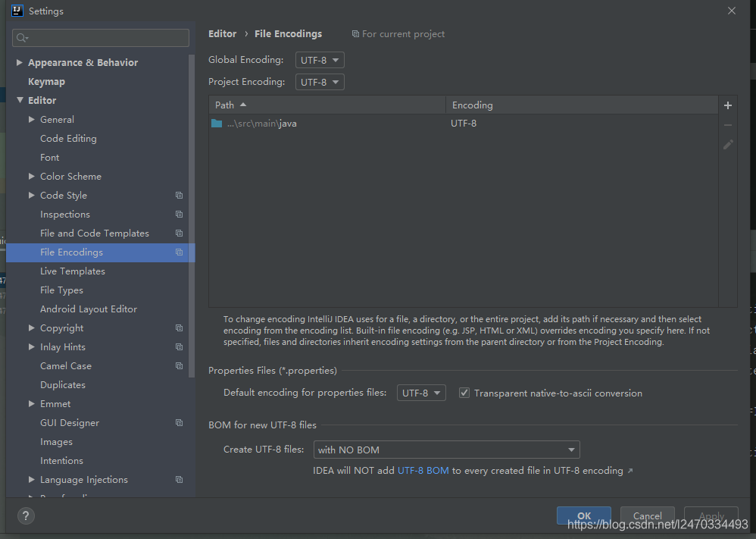Click project-level icon next to Camel Case

(179, 365)
